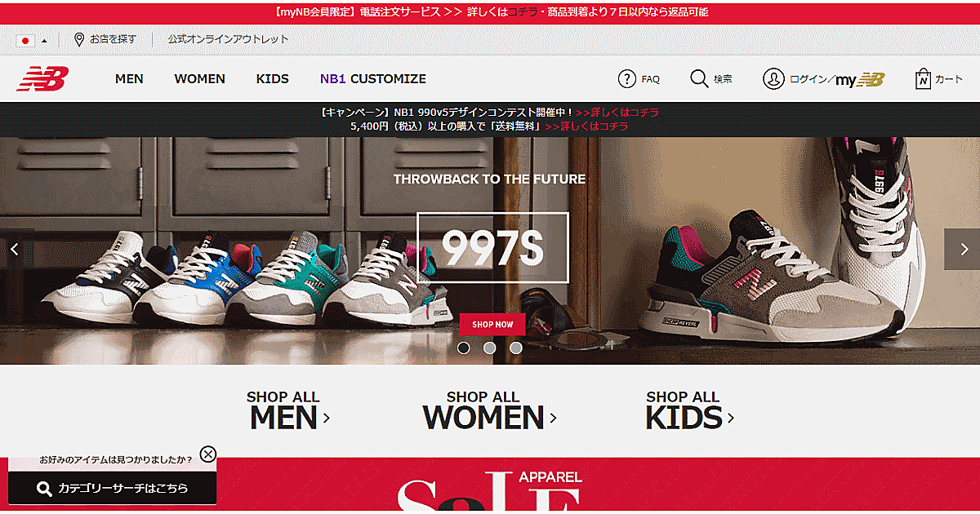980x514 pixels.
Task: Open the login user profile icon
Action: click(773, 79)
